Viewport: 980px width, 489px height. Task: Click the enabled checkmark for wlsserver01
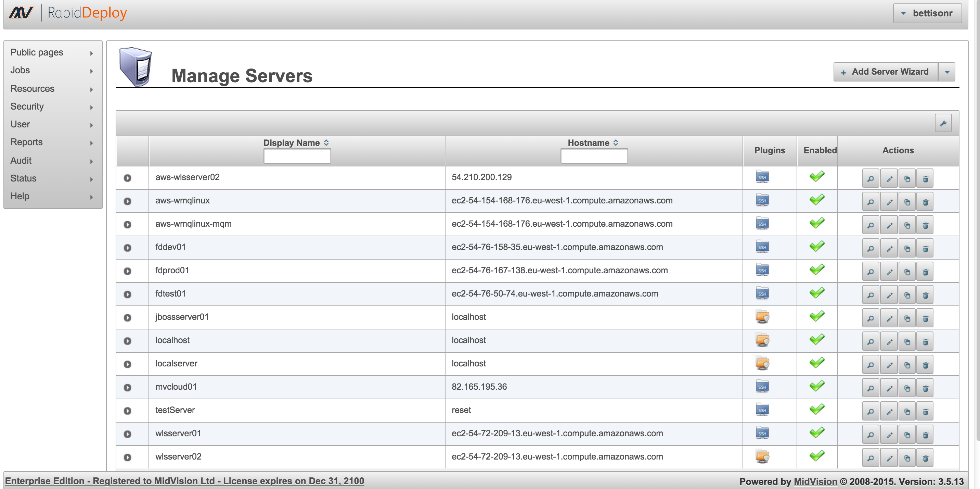pyautogui.click(x=817, y=432)
